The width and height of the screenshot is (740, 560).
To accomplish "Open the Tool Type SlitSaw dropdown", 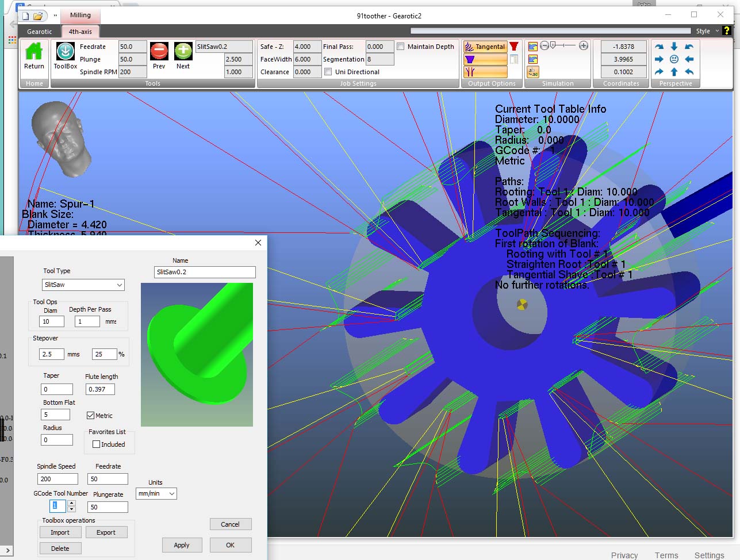I will [x=83, y=285].
